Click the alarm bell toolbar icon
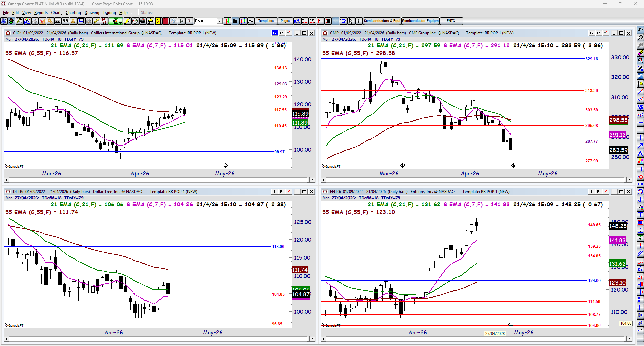644x346 pixels. (73, 21)
